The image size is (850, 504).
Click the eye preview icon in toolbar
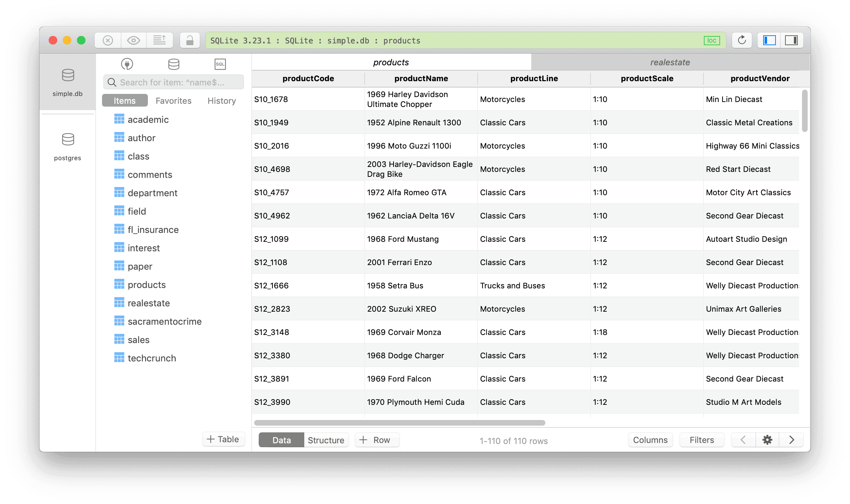click(x=133, y=41)
